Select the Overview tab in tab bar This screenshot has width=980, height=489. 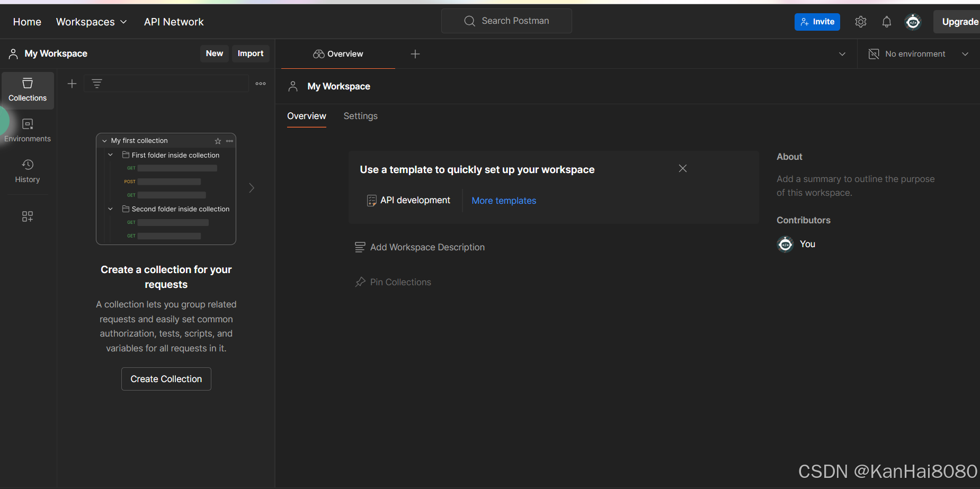(x=338, y=54)
